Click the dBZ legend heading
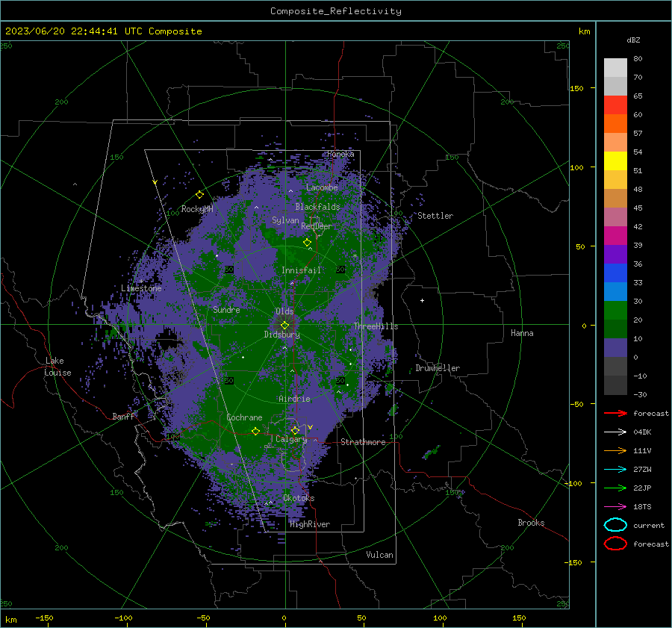The image size is (672, 628). coord(633,40)
